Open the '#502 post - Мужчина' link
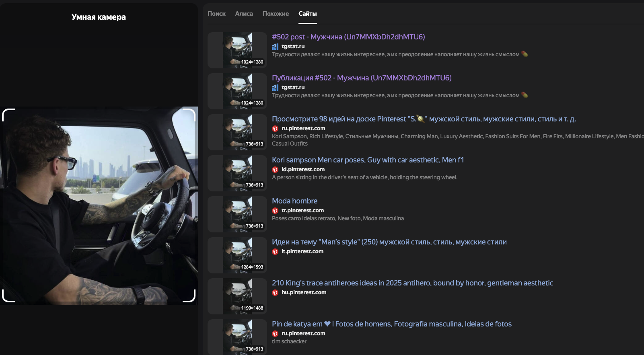The width and height of the screenshot is (644, 355). (x=348, y=37)
